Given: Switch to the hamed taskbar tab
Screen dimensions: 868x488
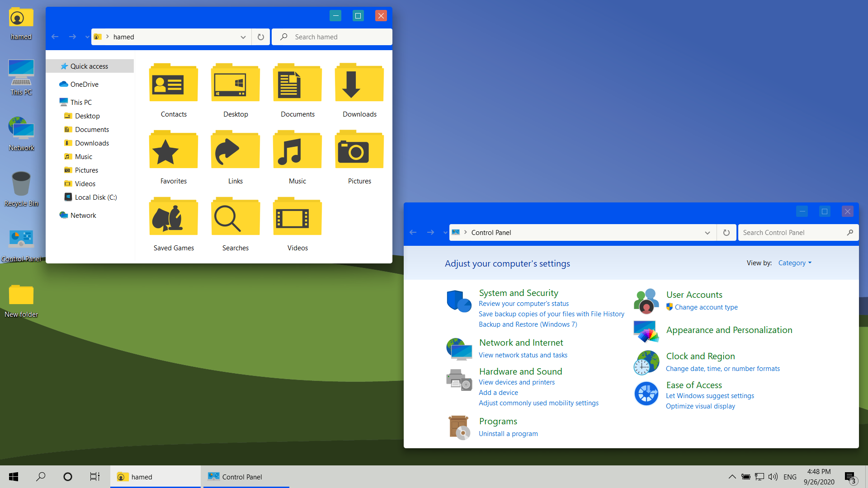Looking at the screenshot, I should click(x=141, y=476).
